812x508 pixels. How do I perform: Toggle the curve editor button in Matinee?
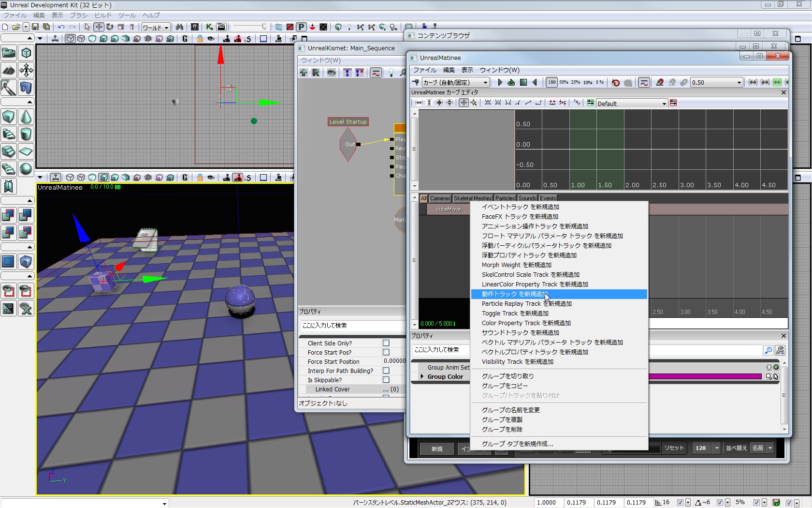pyautogui.click(x=644, y=82)
